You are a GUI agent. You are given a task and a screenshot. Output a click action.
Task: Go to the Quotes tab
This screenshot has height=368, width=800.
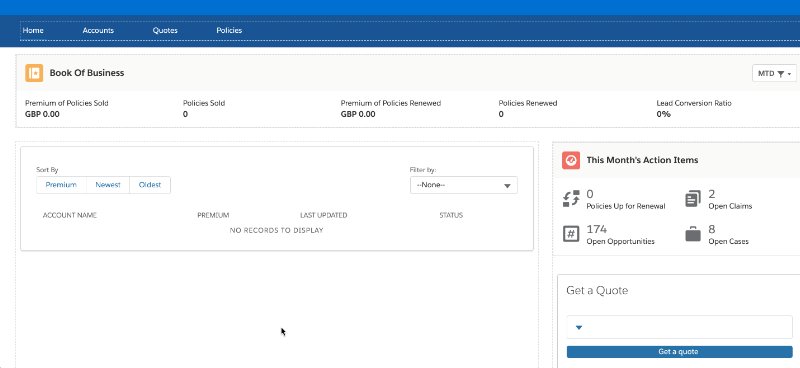tap(165, 31)
